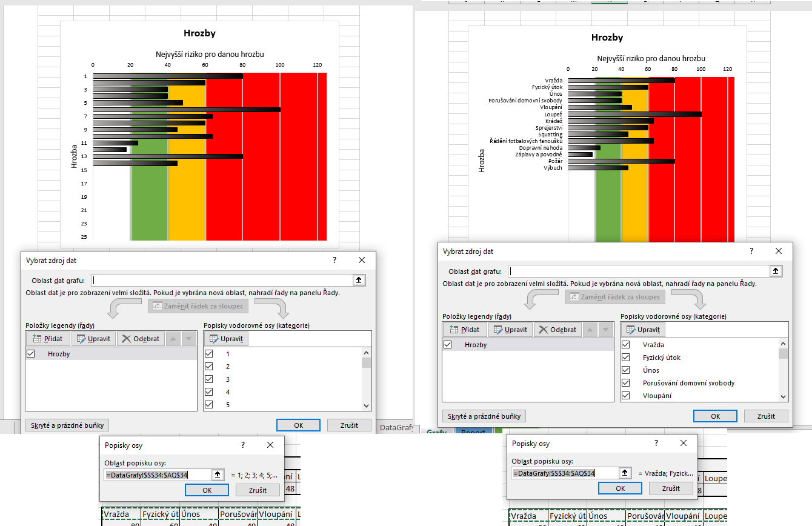This screenshot has height=526, width=812.
Task: Toggle category 3 checkbox in left list
Action: 210,379
